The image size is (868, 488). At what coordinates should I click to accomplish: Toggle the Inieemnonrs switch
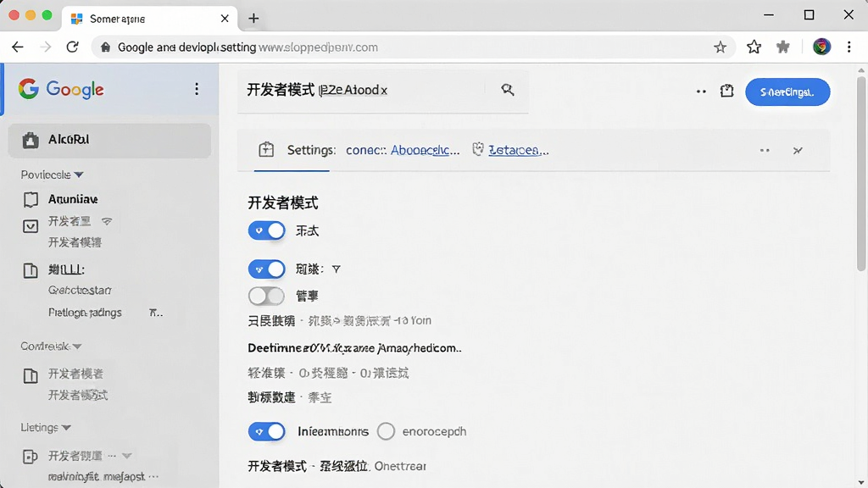266,431
